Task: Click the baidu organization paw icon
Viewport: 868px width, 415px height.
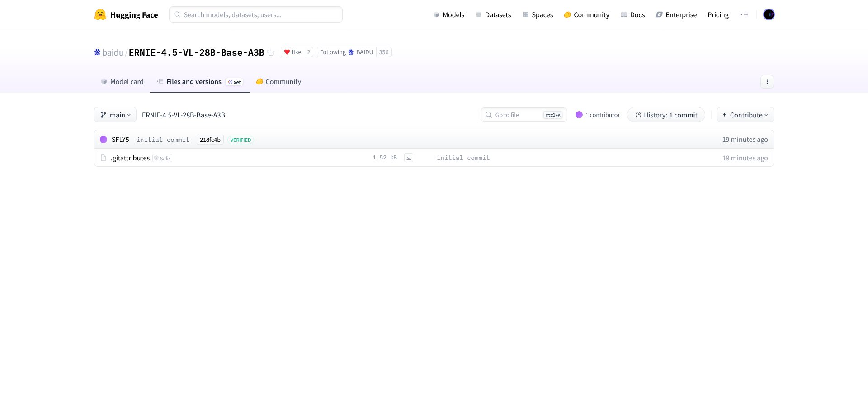Action: (x=97, y=52)
